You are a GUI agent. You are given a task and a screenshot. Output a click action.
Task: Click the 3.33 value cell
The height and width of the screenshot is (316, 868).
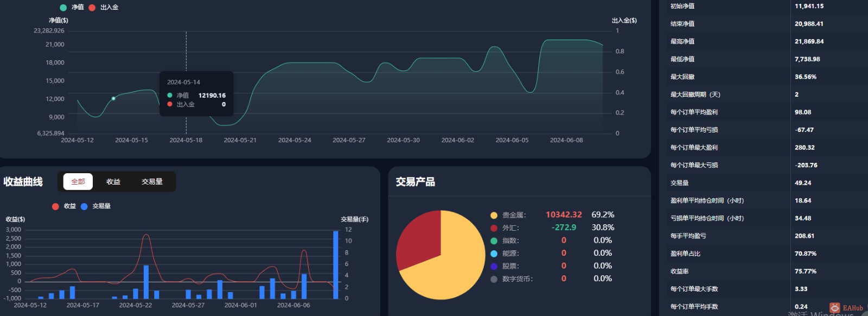tap(801, 289)
